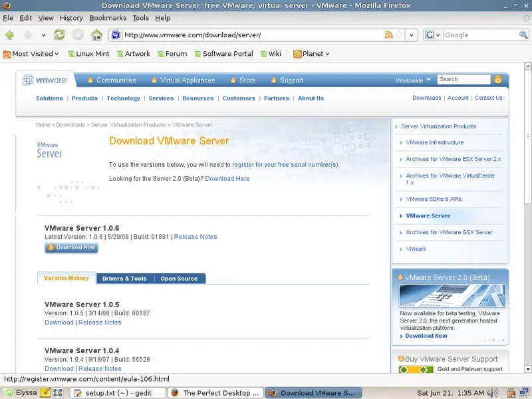Screen dimensions: 532x399
Task: Click Download link for VMware Server 1.0.5
Action: point(59,323)
